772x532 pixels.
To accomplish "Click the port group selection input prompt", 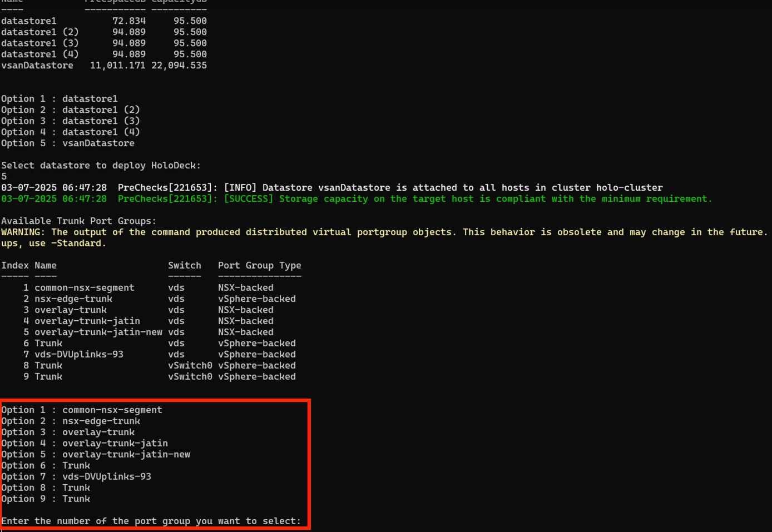I will tap(151, 521).
